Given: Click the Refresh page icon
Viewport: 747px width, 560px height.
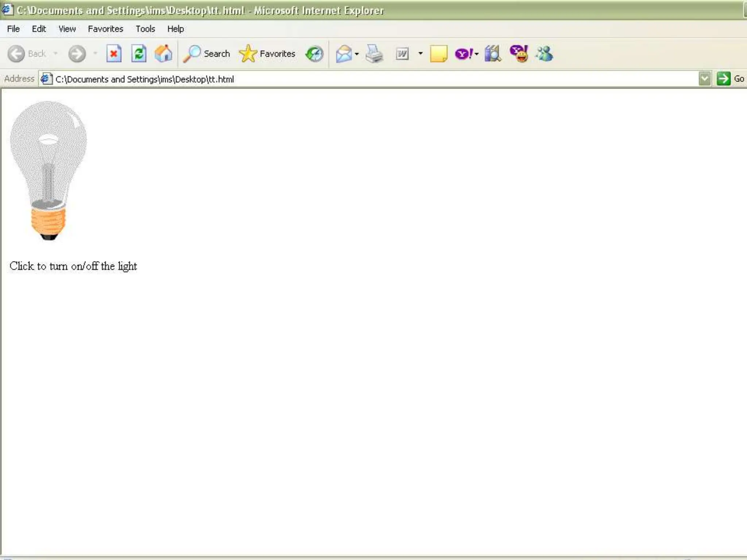Looking at the screenshot, I should pyautogui.click(x=139, y=54).
